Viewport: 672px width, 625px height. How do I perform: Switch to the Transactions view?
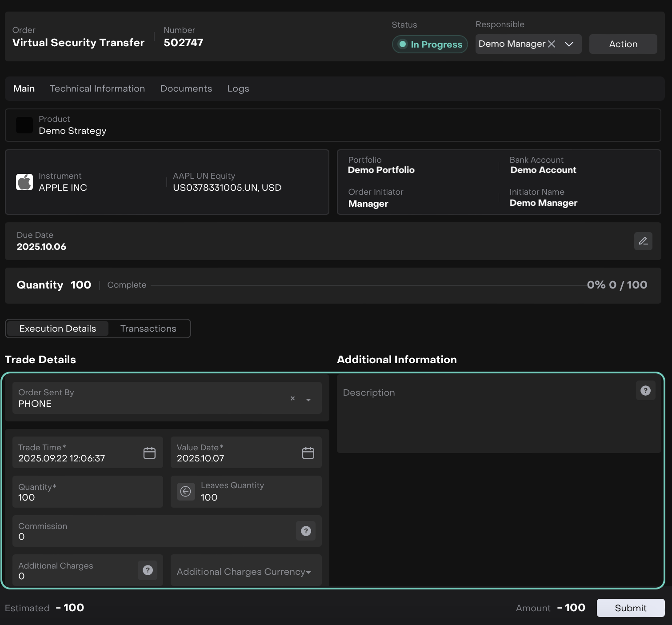[x=148, y=329]
